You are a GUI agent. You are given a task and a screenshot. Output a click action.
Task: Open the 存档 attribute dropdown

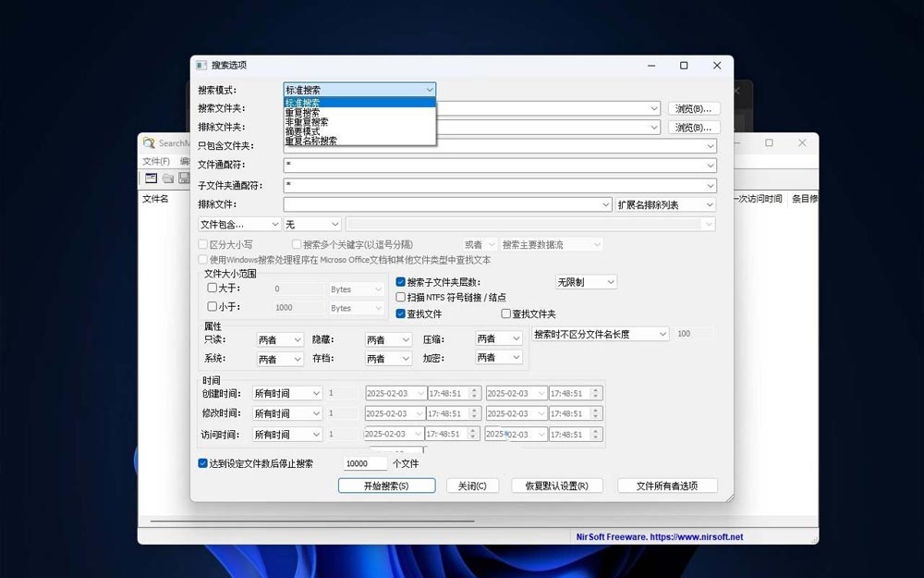click(x=388, y=359)
